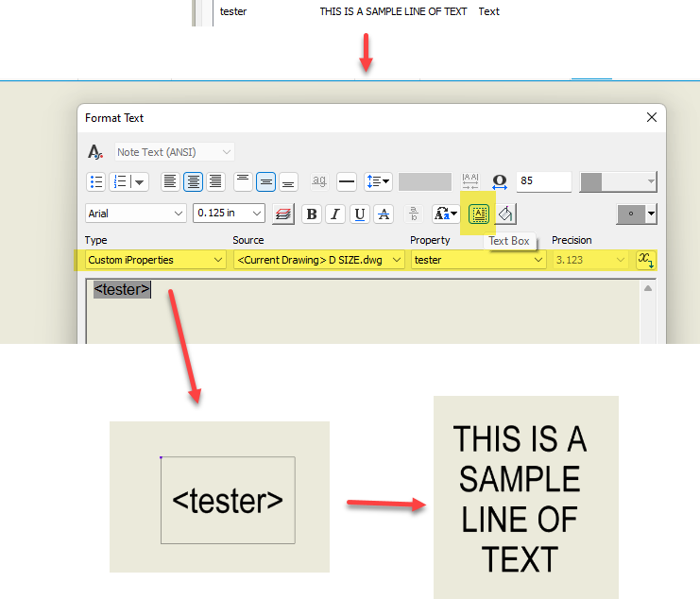Image resolution: width=700 pixels, height=599 pixels.
Task: Open the Type dropdown showing Custom iProperties
Action: pos(155,260)
